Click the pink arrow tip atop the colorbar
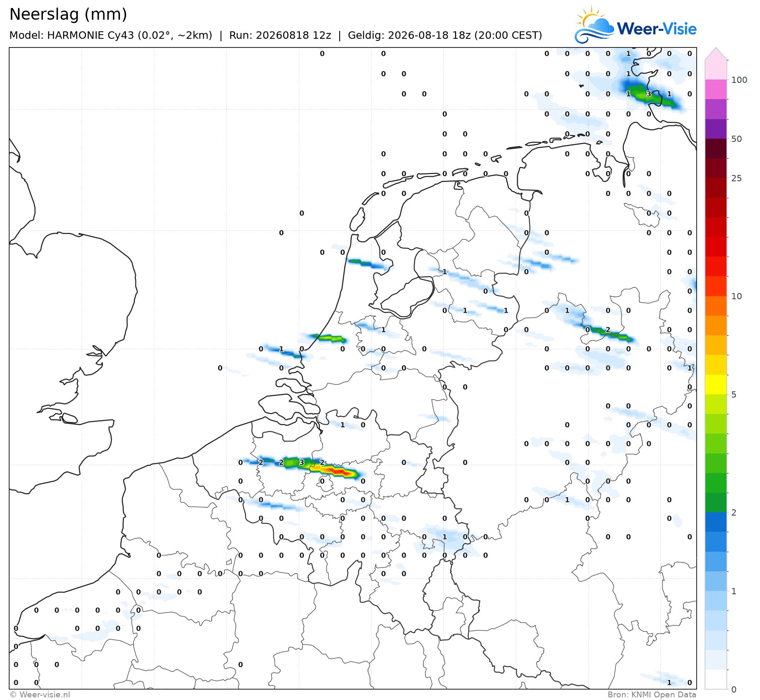This screenshot has height=700, width=760. (716, 54)
